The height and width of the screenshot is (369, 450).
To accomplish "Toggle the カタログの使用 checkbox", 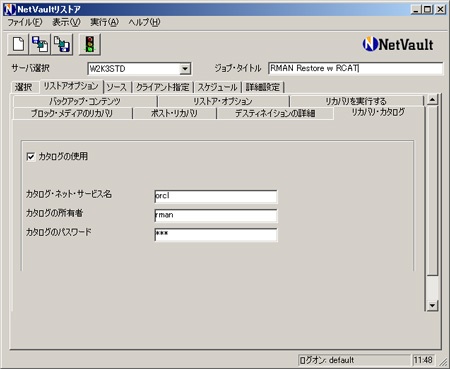I will click(31, 156).
